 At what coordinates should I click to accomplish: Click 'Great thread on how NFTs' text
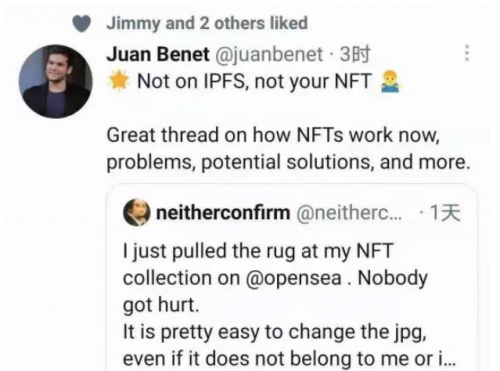coord(227,135)
